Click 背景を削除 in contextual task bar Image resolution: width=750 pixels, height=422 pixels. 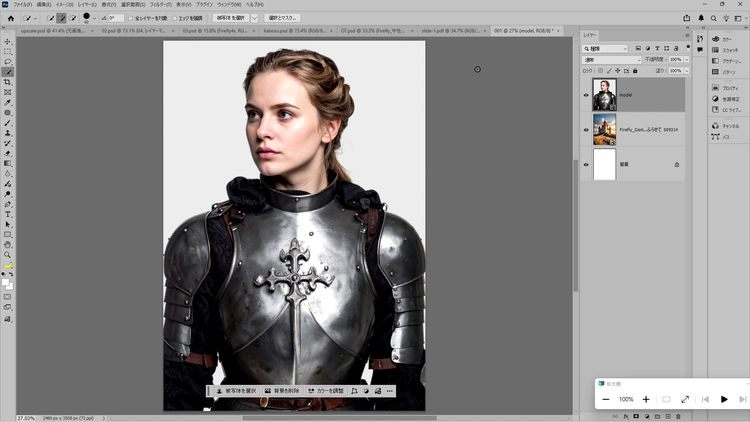pyautogui.click(x=282, y=390)
